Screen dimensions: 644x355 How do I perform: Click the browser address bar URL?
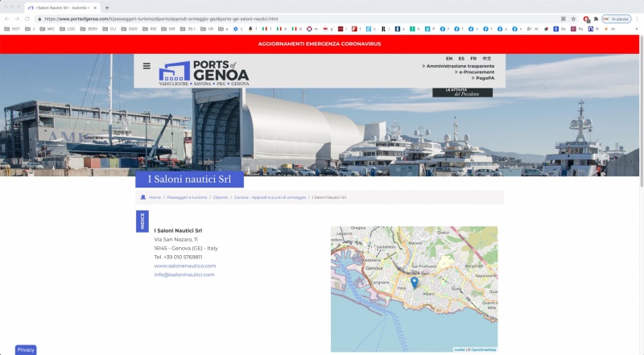coord(161,19)
